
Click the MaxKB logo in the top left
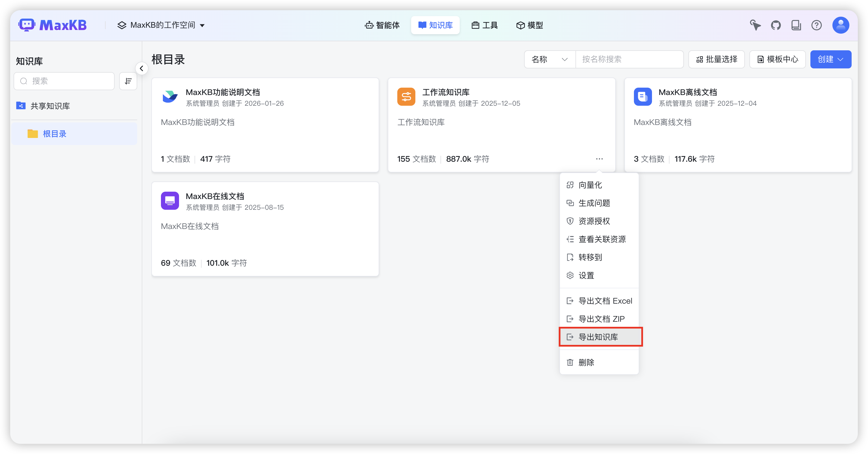(53, 25)
